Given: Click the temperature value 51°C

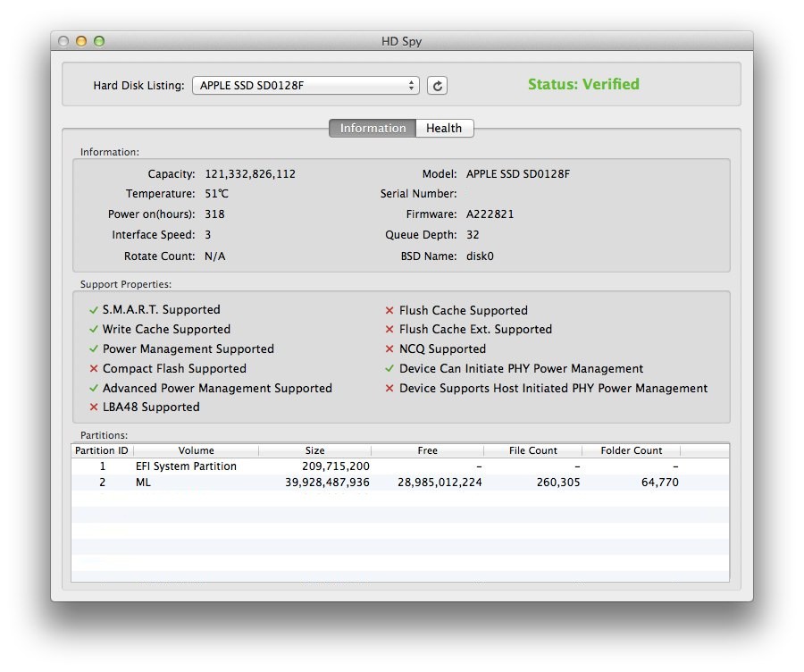Looking at the screenshot, I should [x=216, y=194].
